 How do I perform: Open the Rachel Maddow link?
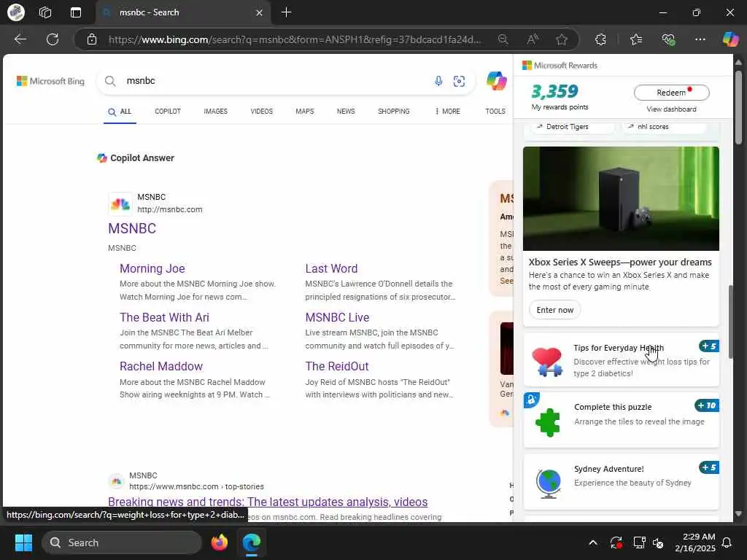pyautogui.click(x=161, y=367)
